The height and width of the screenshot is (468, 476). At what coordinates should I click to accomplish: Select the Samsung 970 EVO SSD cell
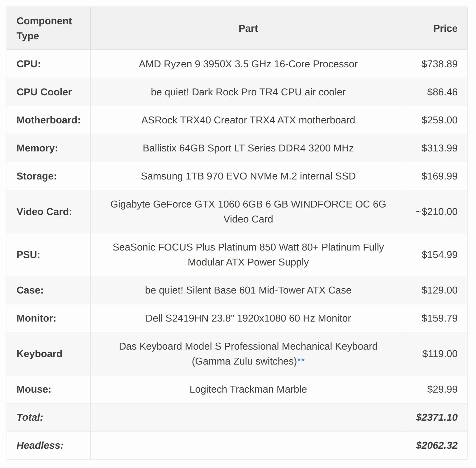tap(248, 176)
